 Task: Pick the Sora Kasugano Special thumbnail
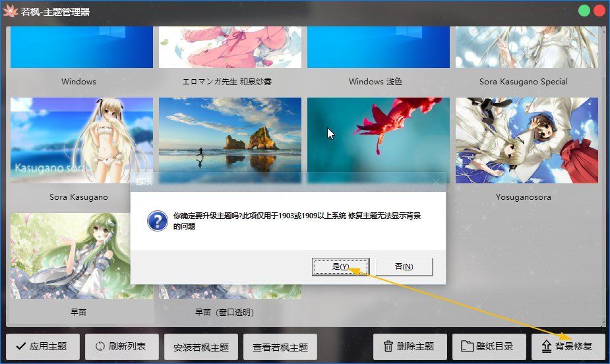pyautogui.click(x=527, y=47)
